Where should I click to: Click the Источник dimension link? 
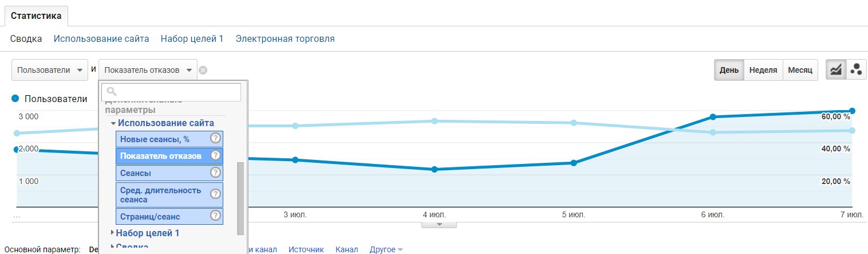[x=306, y=249]
